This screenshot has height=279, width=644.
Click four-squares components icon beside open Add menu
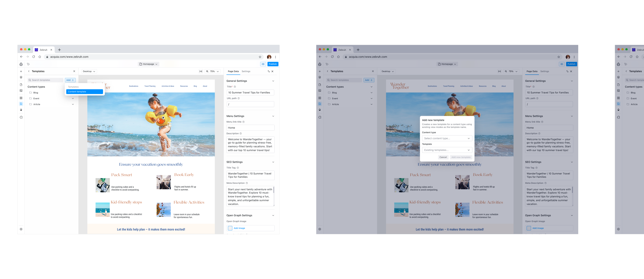21,98
